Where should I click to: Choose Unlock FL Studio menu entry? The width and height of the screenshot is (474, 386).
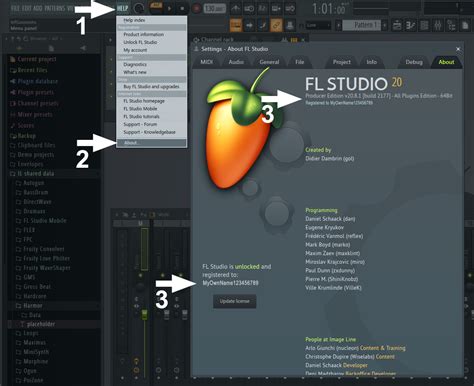140,42
